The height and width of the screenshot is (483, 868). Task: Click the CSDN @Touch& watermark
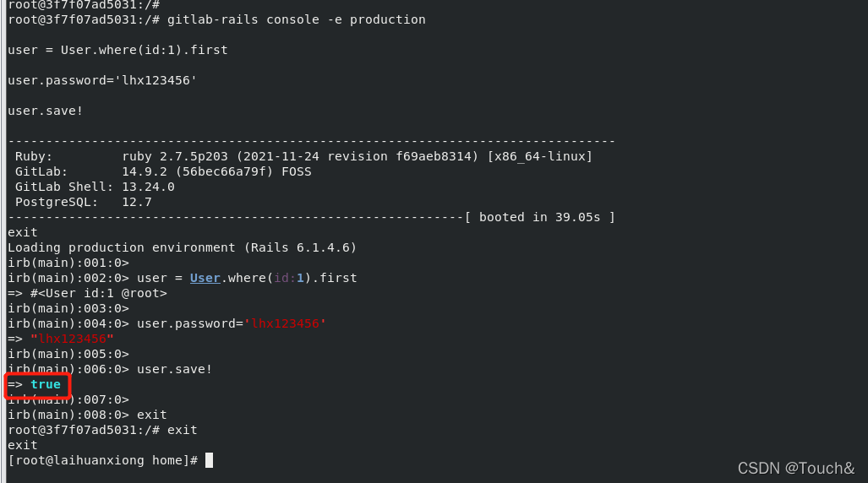tap(795, 468)
